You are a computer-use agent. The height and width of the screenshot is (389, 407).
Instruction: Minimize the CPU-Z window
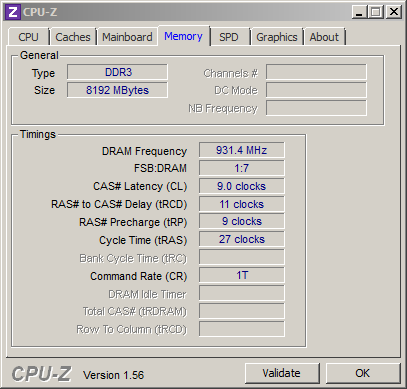click(359, 12)
